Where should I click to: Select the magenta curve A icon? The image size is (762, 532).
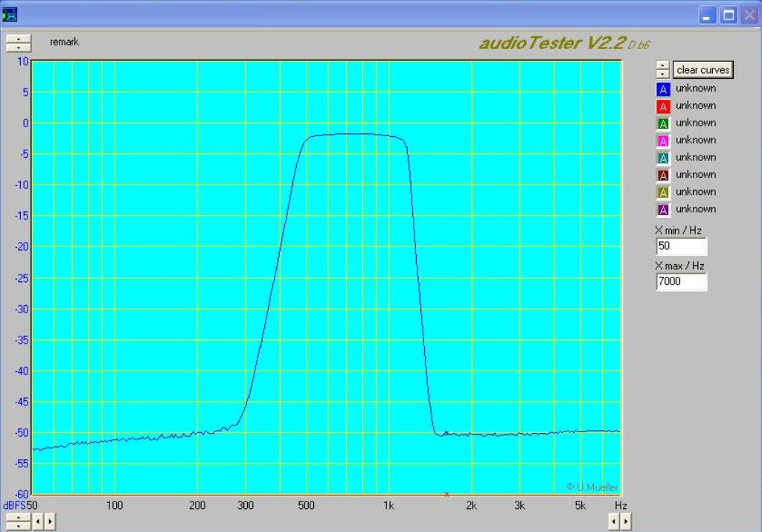point(663,141)
